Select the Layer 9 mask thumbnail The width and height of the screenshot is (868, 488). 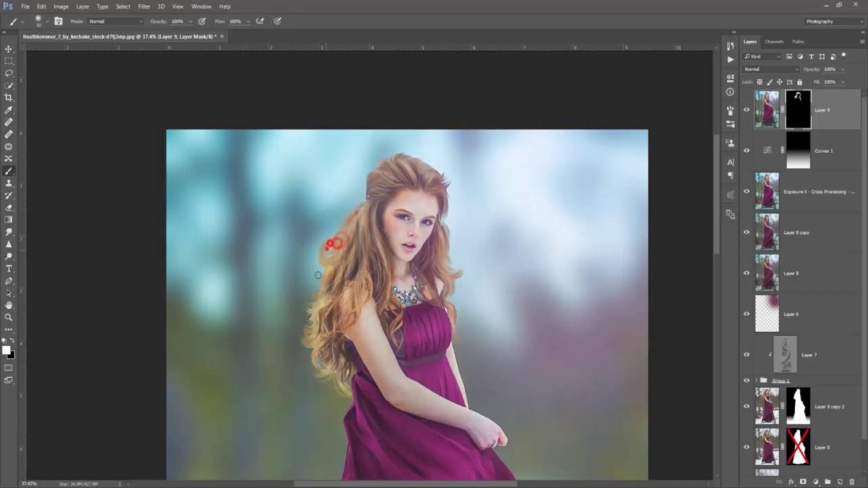797,110
